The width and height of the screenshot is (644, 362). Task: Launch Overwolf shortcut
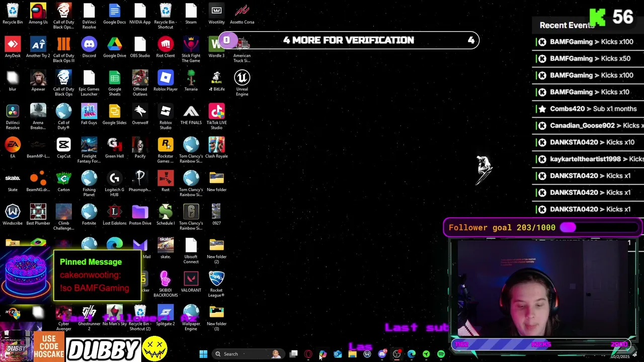(140, 115)
